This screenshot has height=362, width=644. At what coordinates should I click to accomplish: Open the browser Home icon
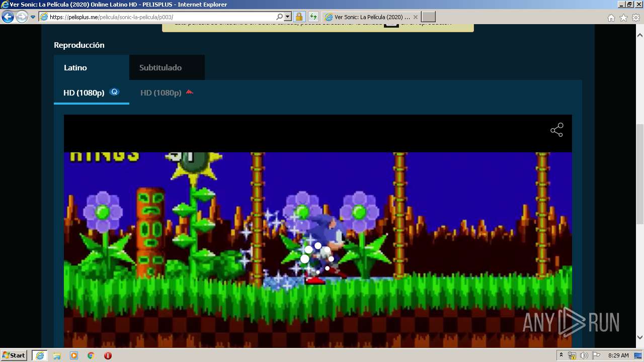pos(611,18)
